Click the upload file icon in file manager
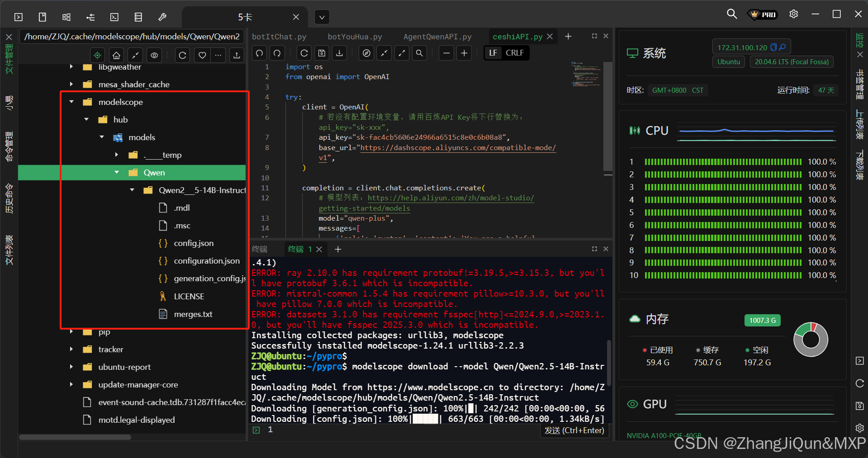The image size is (868, 458). [x=237, y=55]
